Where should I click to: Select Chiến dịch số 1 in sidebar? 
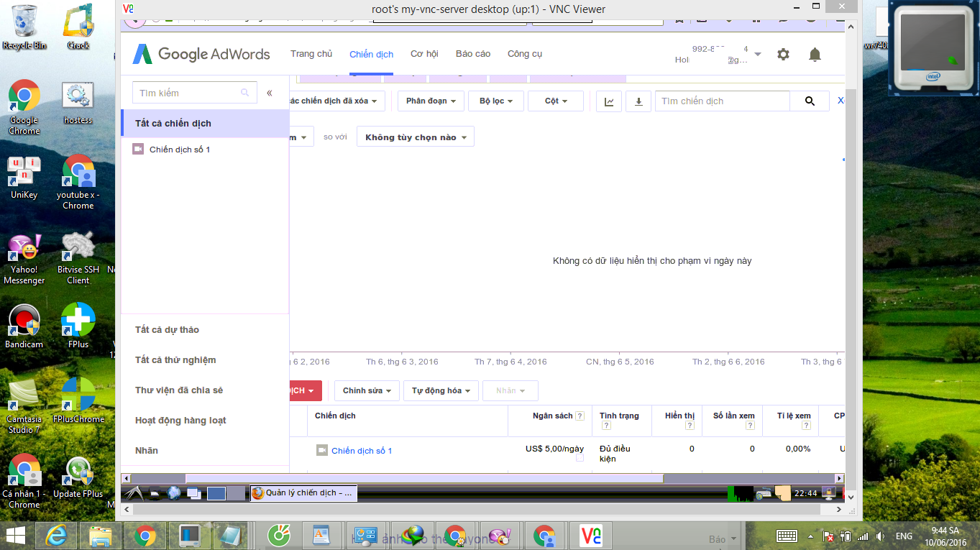tap(180, 150)
